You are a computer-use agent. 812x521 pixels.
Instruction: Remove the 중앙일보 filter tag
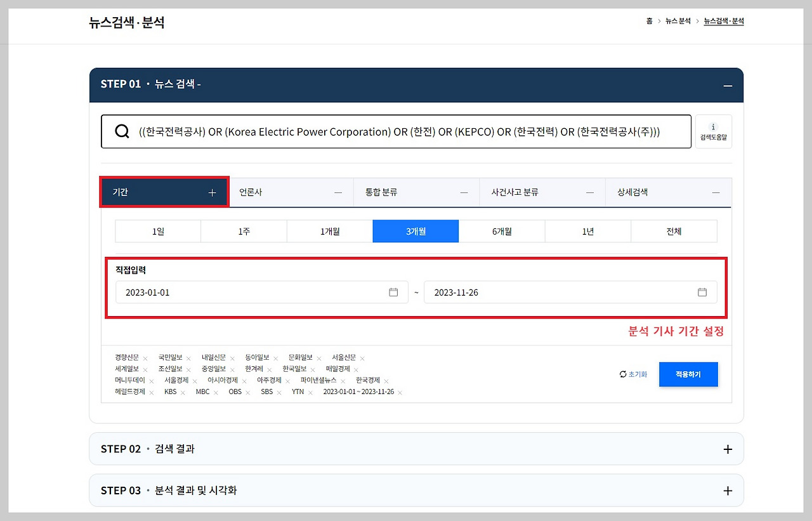coord(232,370)
